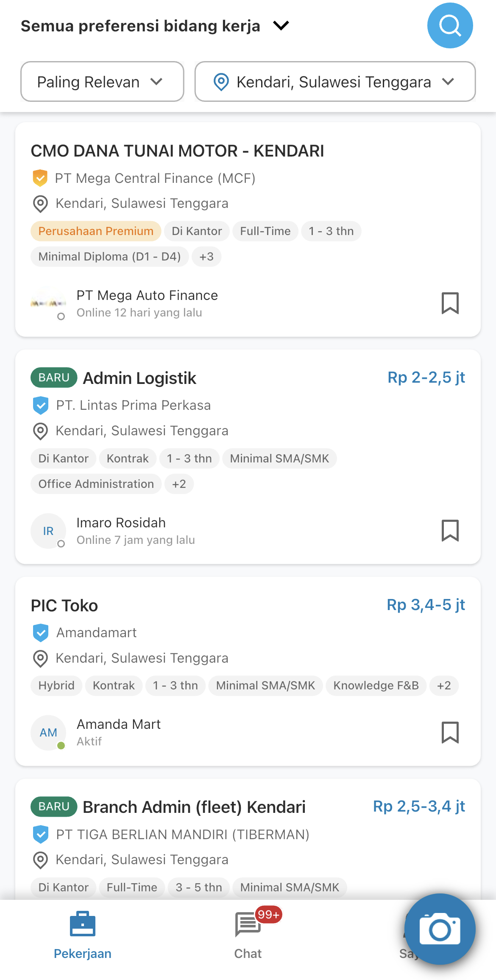Open the floating camera button
Image resolution: width=496 pixels, height=980 pixels.
[440, 929]
